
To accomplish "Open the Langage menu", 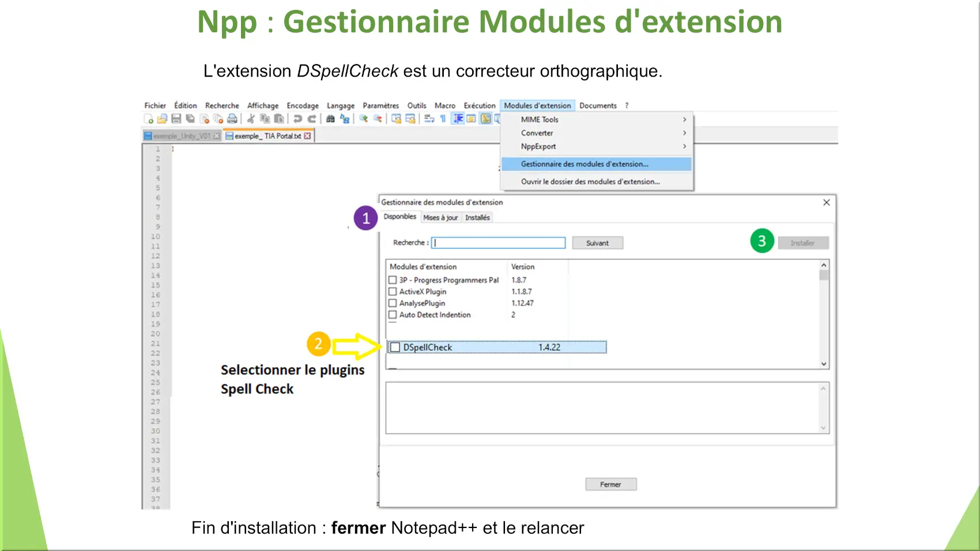I will (341, 105).
